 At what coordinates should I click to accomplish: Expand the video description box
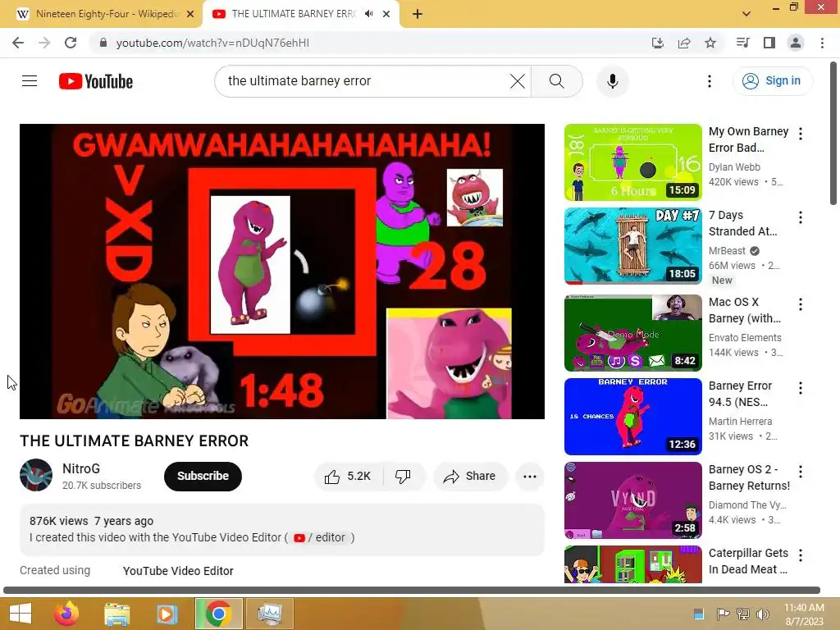coord(282,530)
